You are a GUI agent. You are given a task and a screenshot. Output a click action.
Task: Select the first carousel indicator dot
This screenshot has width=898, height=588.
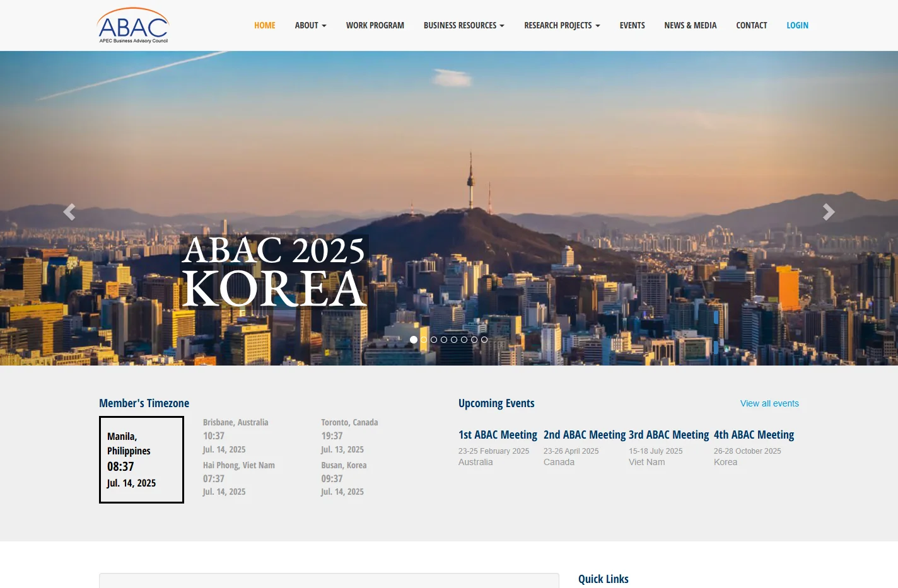414,340
